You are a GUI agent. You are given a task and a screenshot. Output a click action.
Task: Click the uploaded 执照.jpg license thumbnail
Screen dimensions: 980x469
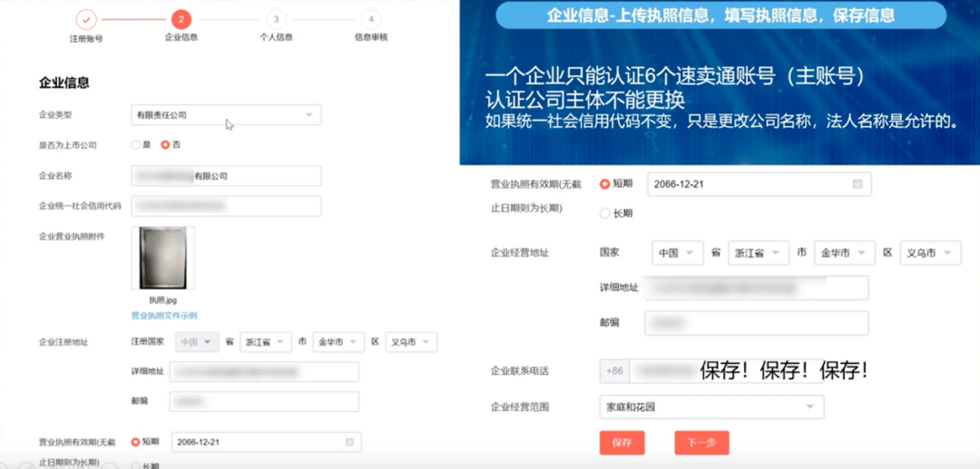(163, 258)
